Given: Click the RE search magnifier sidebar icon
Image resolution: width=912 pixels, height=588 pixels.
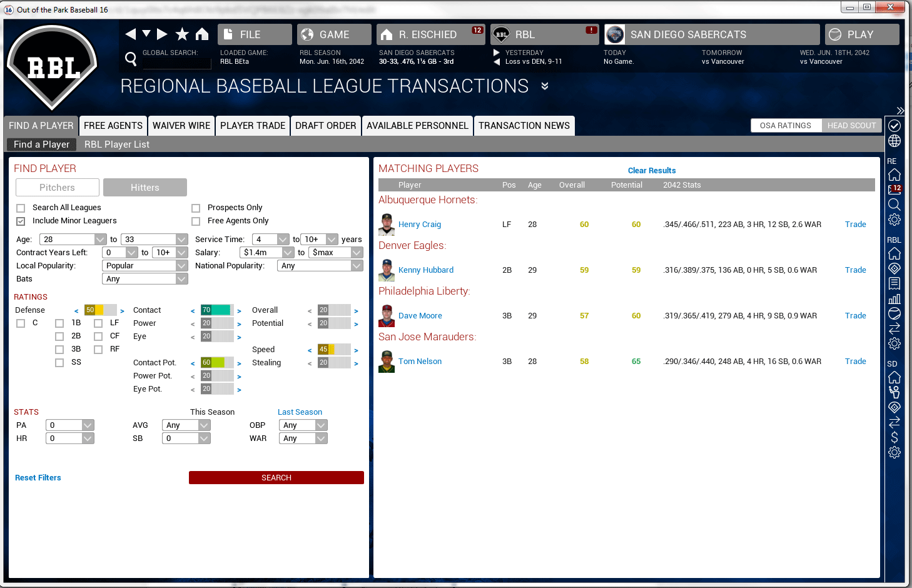Looking at the screenshot, I should pos(894,205).
